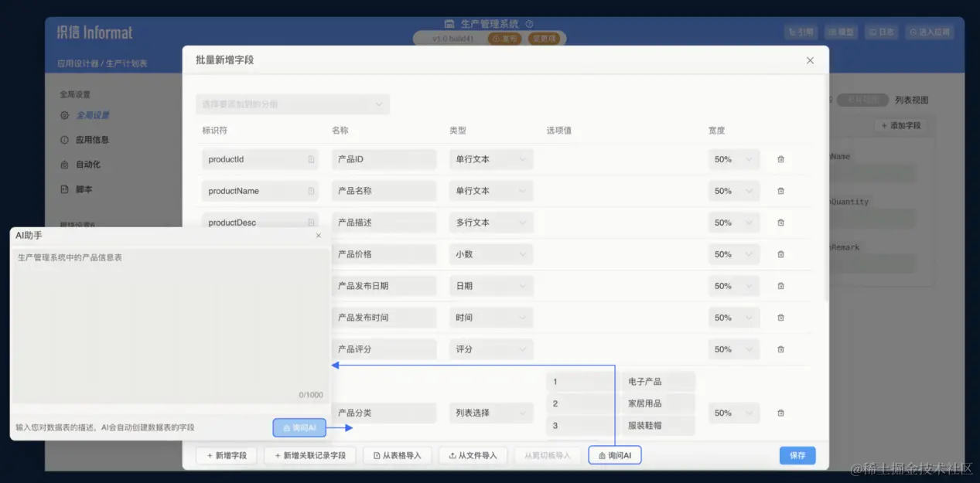
Task: Delete the productId row via trash icon
Action: point(780,159)
